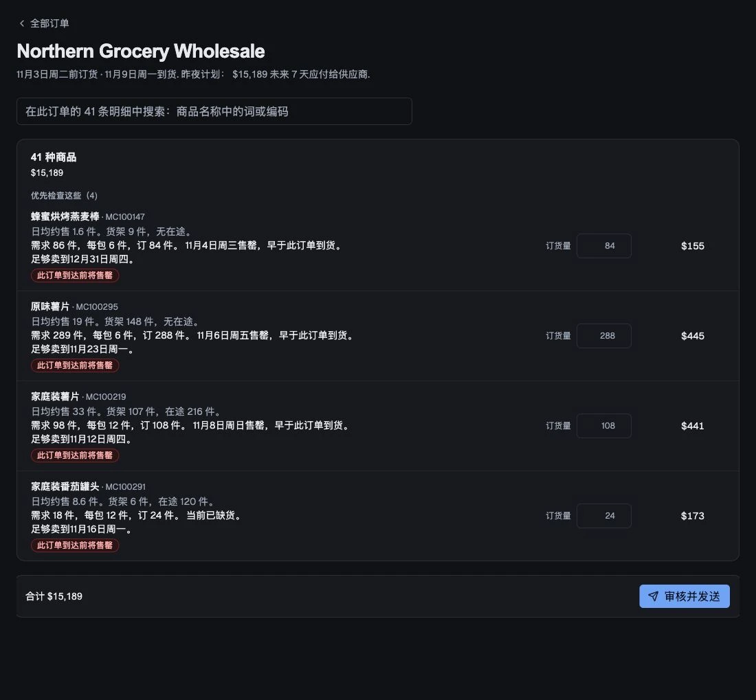Select product code MC100219

point(106,397)
